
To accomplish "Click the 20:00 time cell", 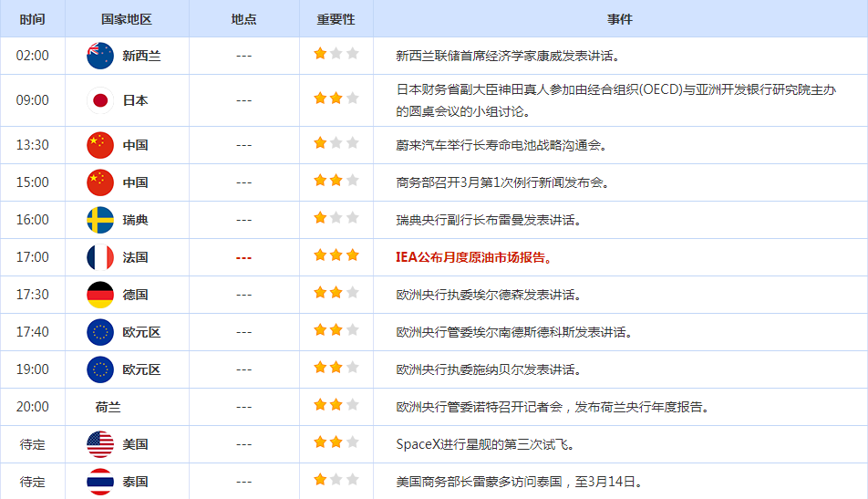I will pos(32,407).
